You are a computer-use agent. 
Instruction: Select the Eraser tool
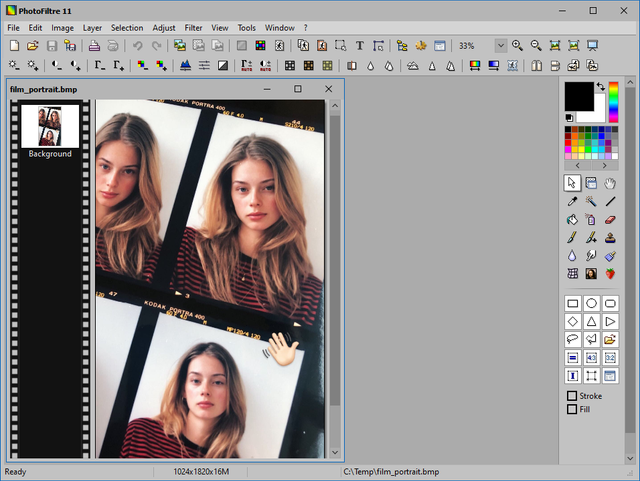(610, 220)
